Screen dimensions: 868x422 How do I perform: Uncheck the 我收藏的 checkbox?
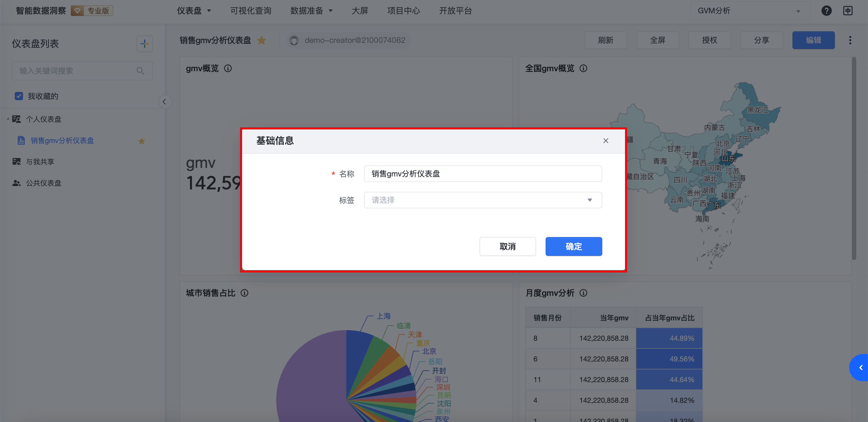pos(19,96)
